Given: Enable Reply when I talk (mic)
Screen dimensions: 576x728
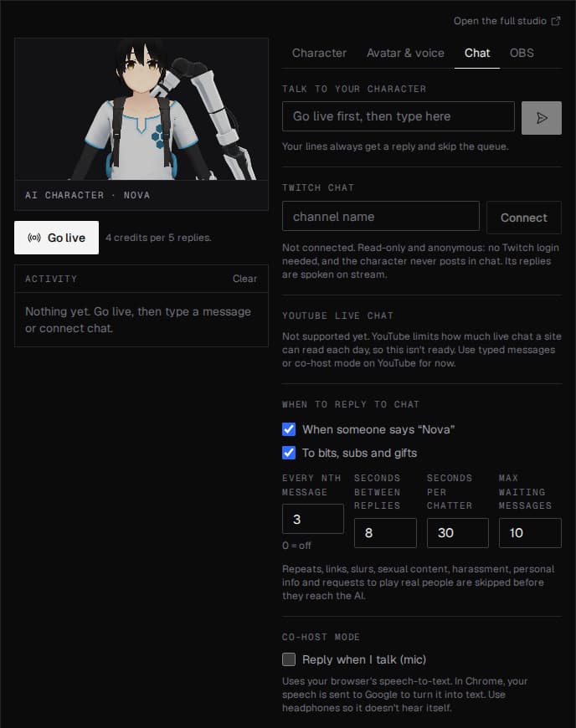Looking at the screenshot, I should click(289, 659).
